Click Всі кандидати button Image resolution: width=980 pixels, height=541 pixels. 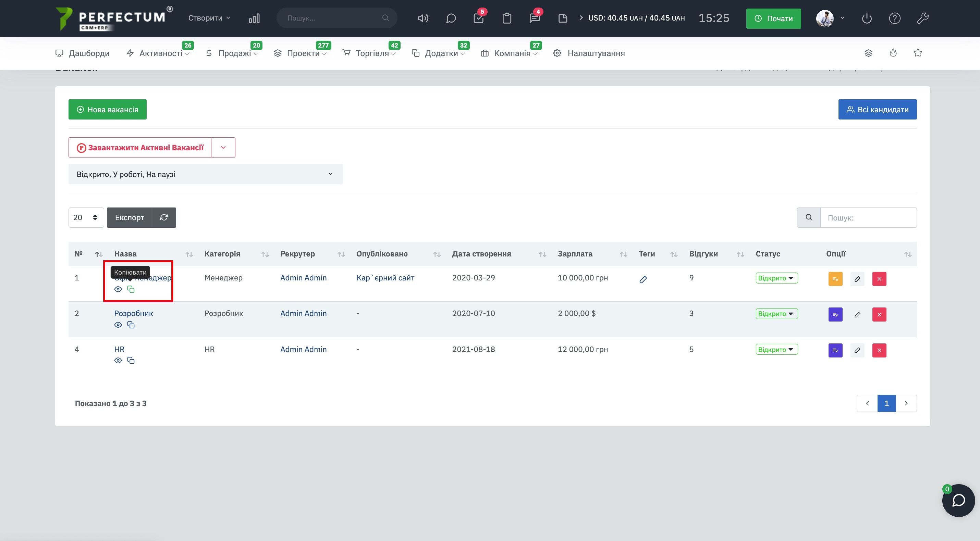coord(877,110)
